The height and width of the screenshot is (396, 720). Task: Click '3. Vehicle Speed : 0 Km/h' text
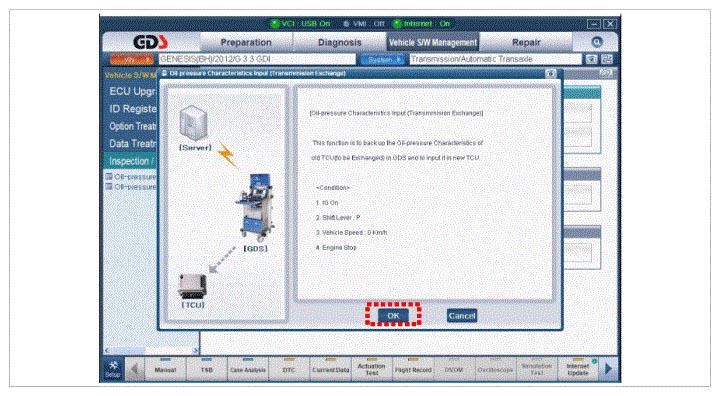pos(351,232)
